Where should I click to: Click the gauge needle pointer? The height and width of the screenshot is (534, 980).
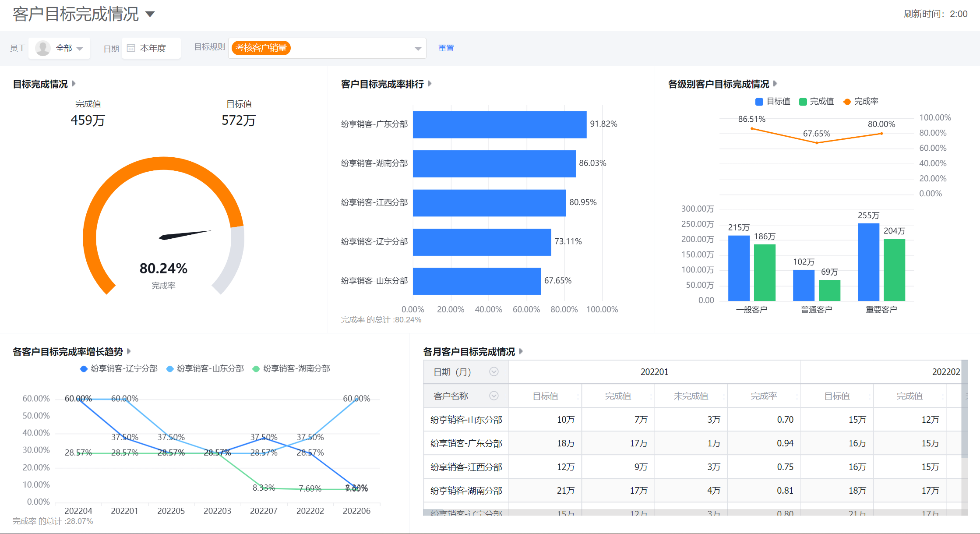[184, 235]
